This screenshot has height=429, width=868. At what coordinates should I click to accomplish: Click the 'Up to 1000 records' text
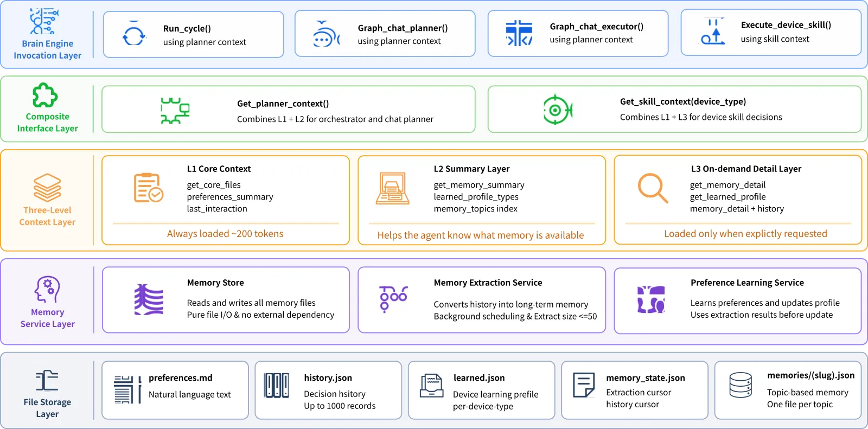click(340, 406)
